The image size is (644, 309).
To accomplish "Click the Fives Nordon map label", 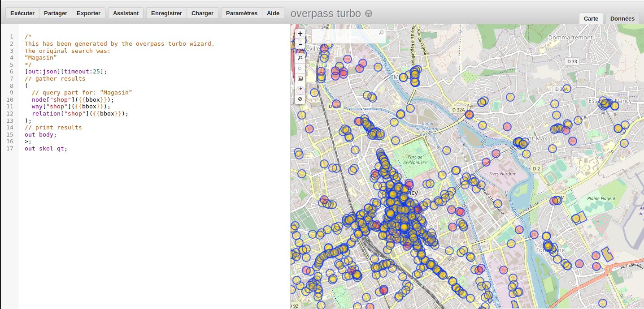I will tap(502, 174).
